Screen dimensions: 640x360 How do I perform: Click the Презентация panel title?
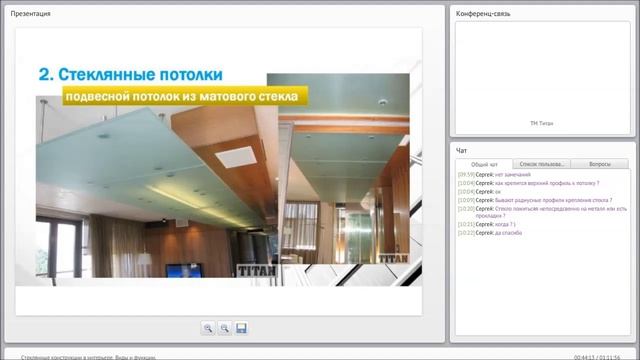31,13
